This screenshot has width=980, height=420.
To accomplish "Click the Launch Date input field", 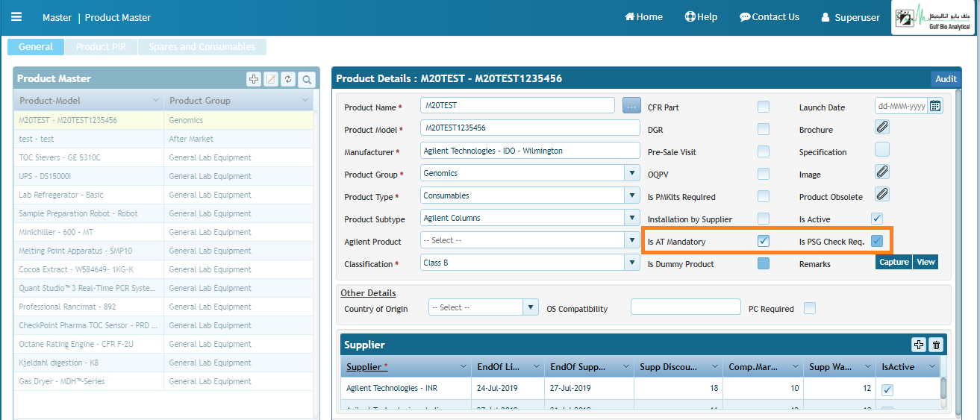I will point(901,106).
